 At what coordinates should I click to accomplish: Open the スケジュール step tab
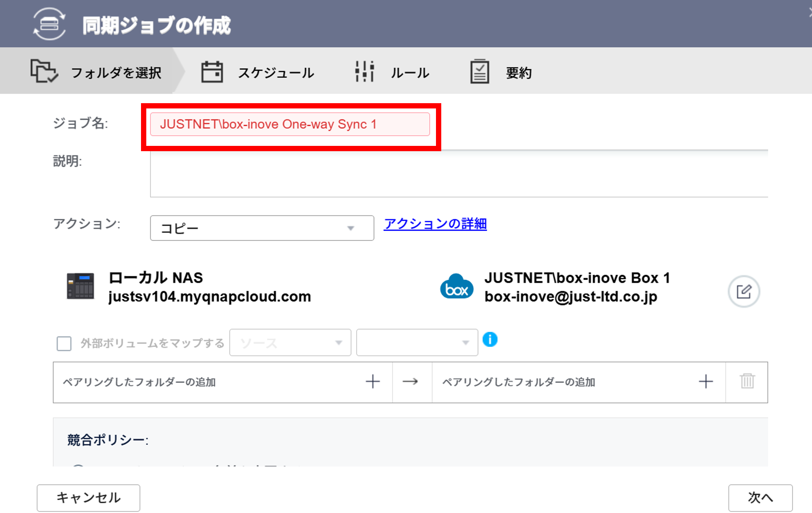tap(258, 72)
